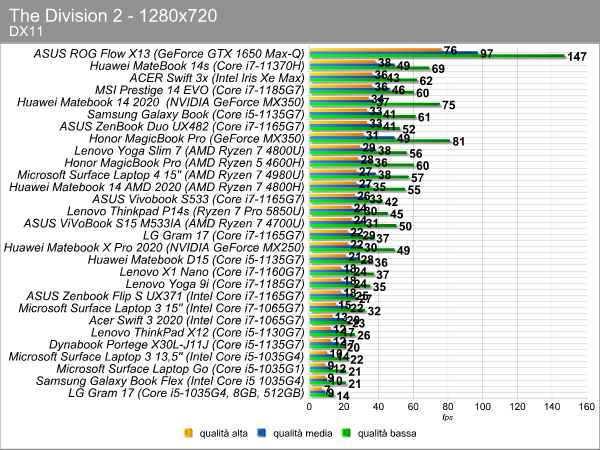600x450 pixels.
Task: Select Microsoft Surface Laptop 3 13,5" label
Action: coord(156,357)
